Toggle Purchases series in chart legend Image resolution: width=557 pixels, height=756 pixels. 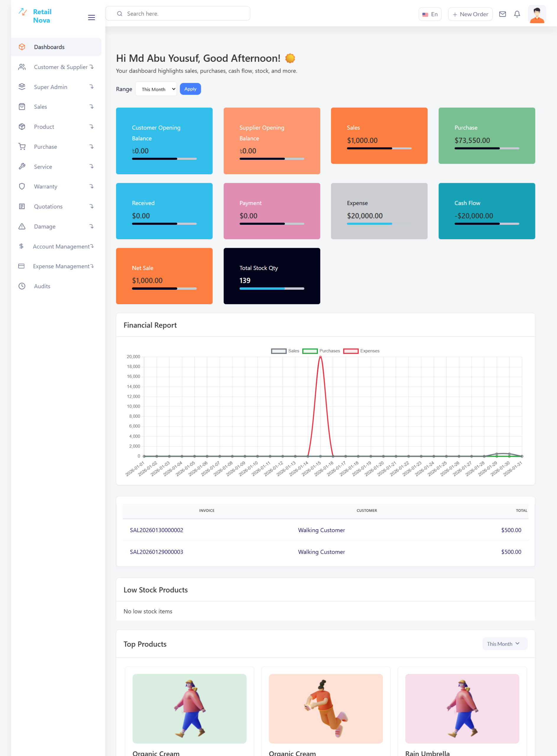coord(321,351)
